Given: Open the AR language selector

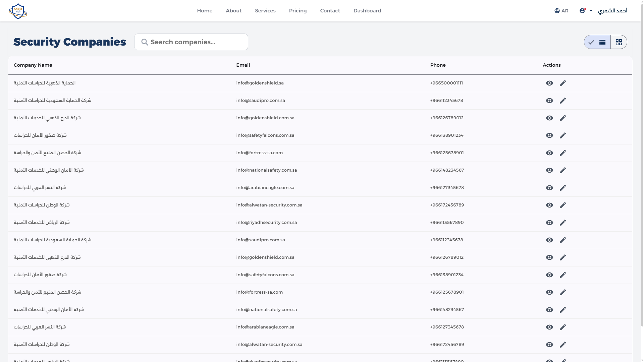Looking at the screenshot, I should pyautogui.click(x=561, y=10).
